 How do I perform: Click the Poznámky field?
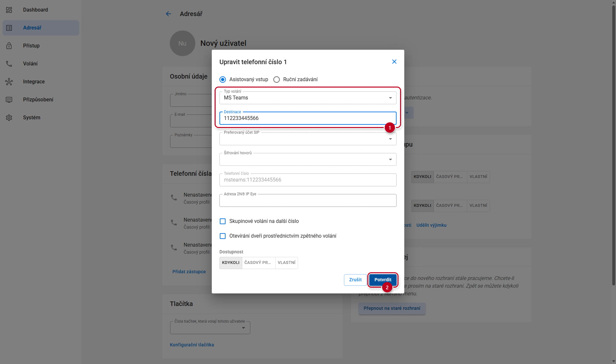191,141
